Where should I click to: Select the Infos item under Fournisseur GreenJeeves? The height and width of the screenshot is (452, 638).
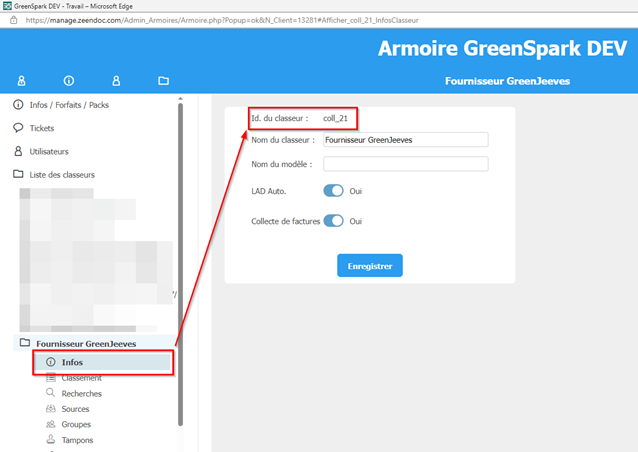pyautogui.click(x=72, y=362)
